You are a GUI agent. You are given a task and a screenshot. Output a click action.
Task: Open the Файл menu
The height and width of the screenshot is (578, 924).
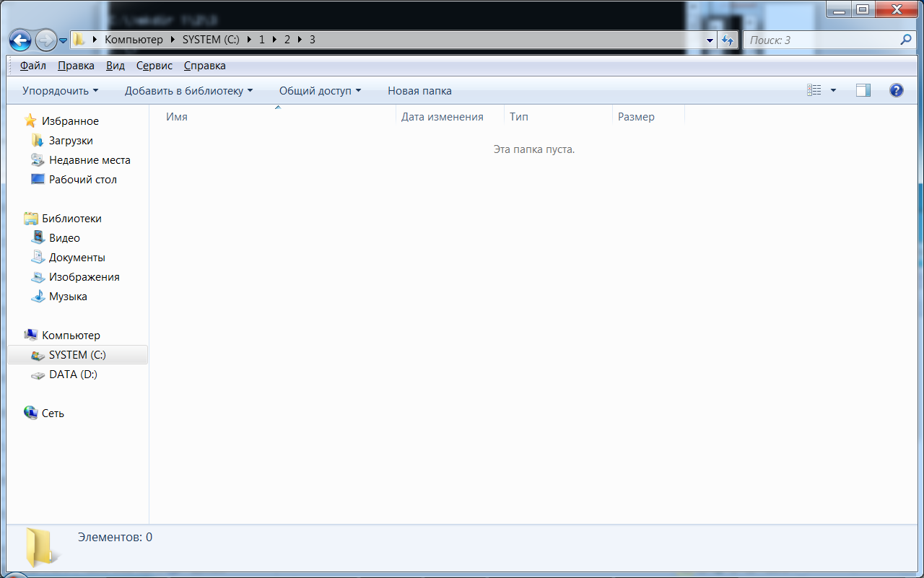[x=33, y=66]
